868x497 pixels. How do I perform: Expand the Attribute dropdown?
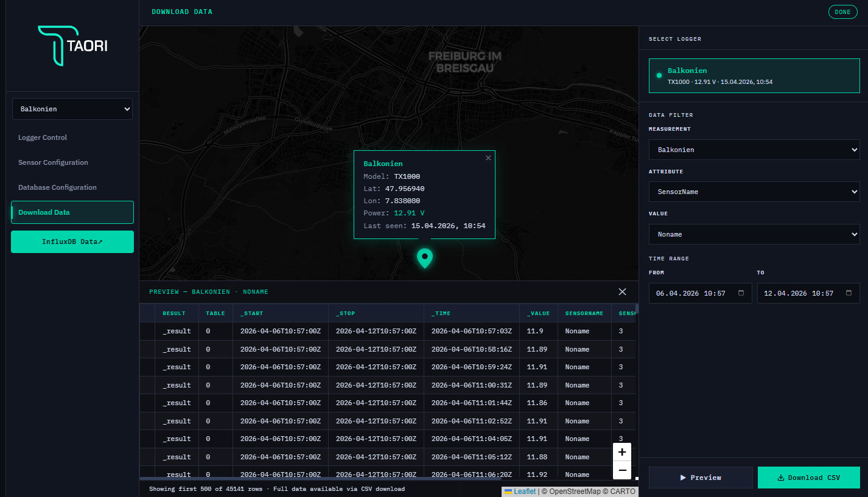pos(754,192)
